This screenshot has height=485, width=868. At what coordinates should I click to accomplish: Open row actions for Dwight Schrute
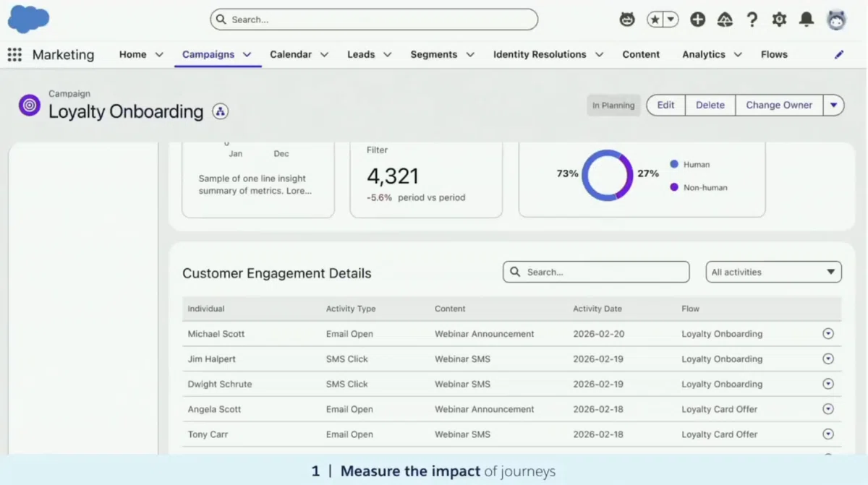point(828,384)
